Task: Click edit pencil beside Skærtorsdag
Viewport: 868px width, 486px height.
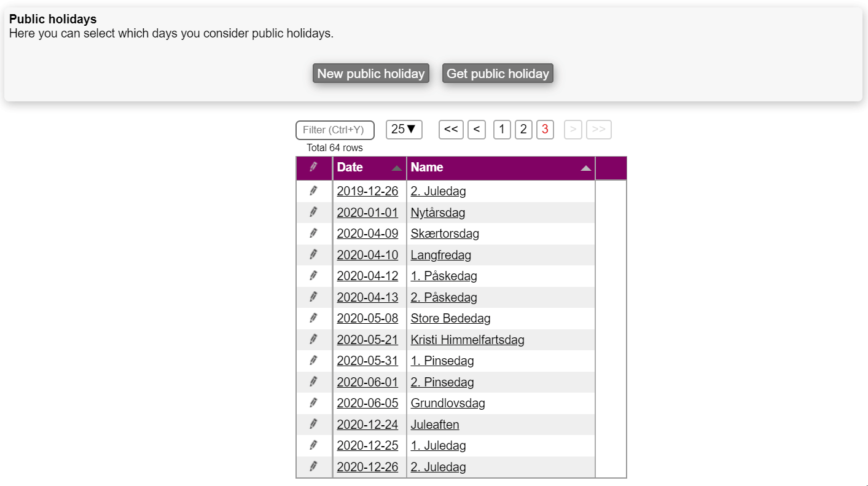Action: click(313, 233)
